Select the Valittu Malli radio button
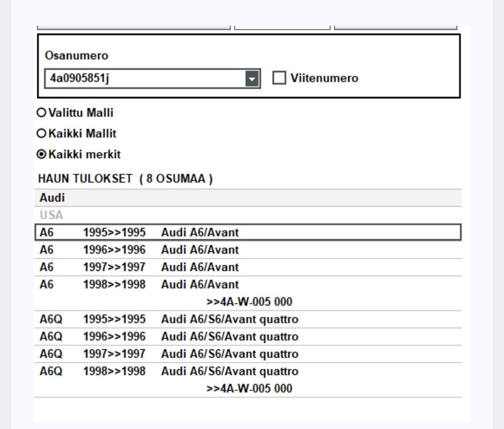 pyautogui.click(x=41, y=112)
